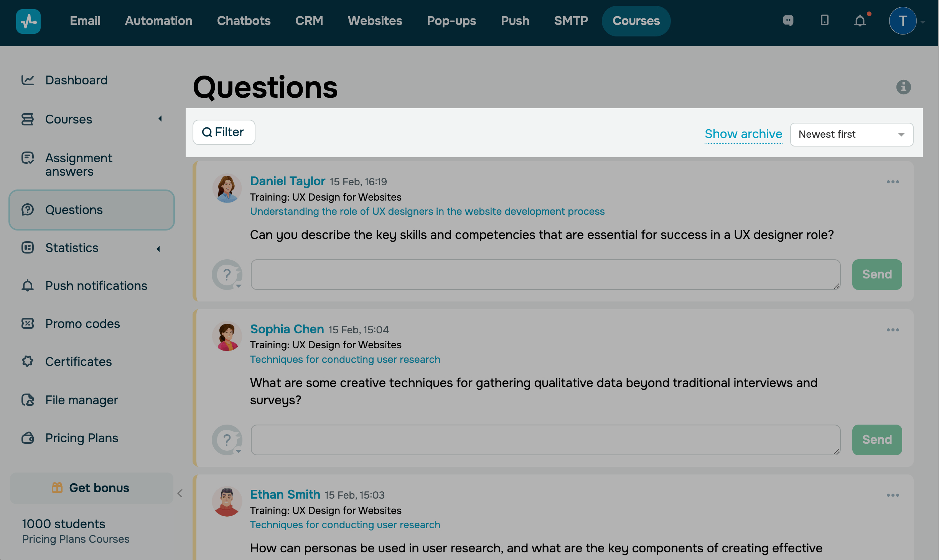
Task: Open the notifications bell icon
Action: [860, 21]
